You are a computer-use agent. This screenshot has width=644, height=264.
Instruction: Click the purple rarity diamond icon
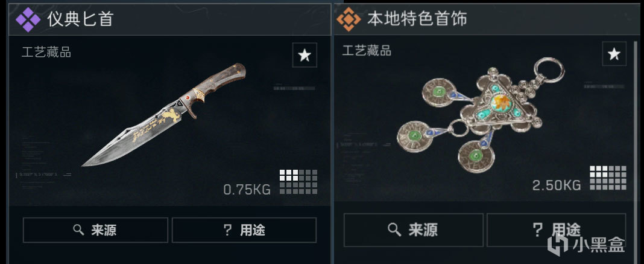28,19
